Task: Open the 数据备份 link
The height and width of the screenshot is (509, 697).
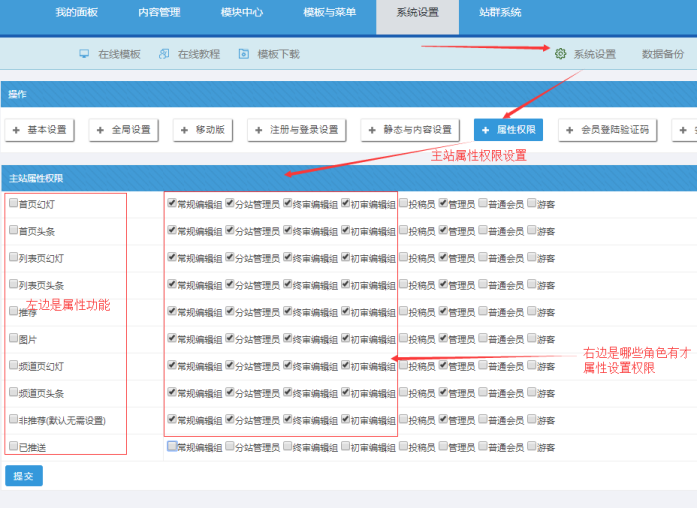Action: click(x=663, y=54)
